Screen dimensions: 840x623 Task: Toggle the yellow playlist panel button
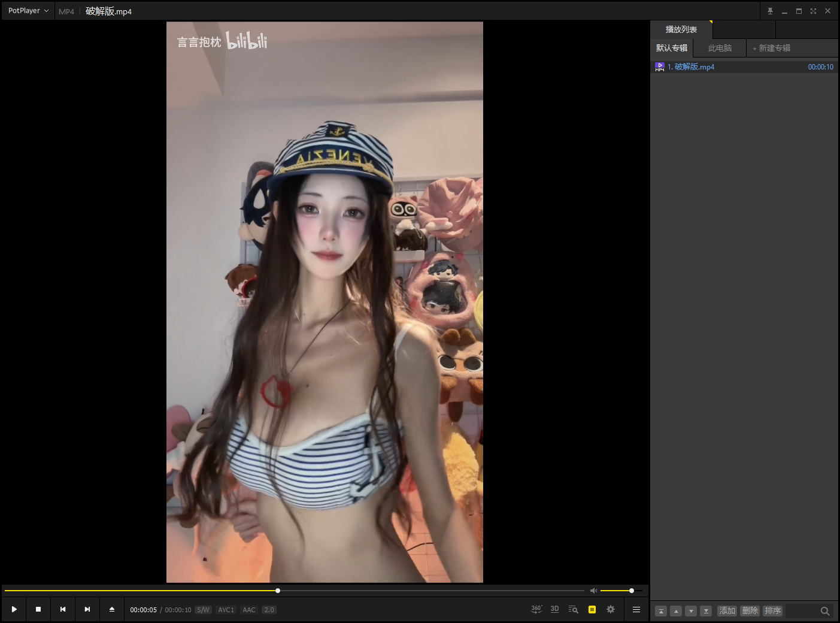[592, 609]
